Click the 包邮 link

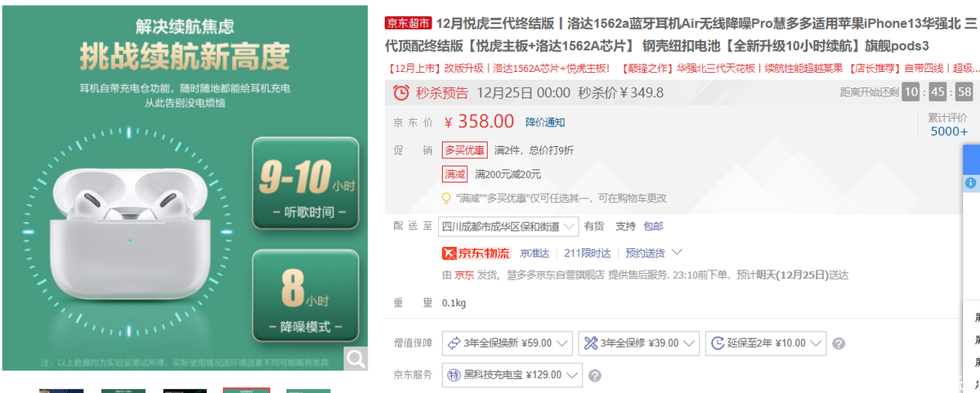[653, 226]
